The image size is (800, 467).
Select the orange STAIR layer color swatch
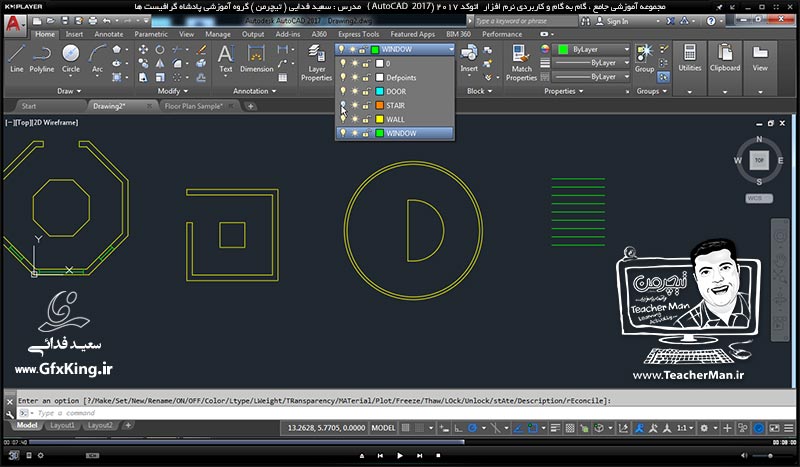379,105
